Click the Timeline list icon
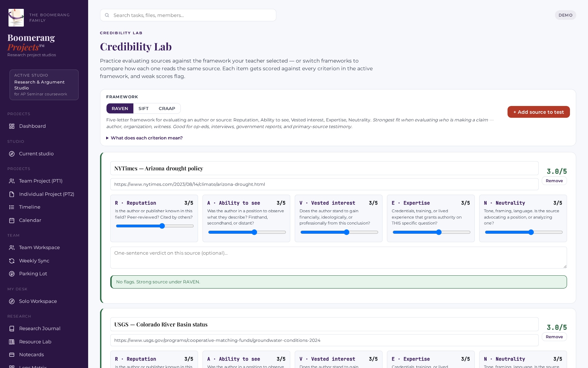The width and height of the screenshot is (588, 368). (12, 207)
